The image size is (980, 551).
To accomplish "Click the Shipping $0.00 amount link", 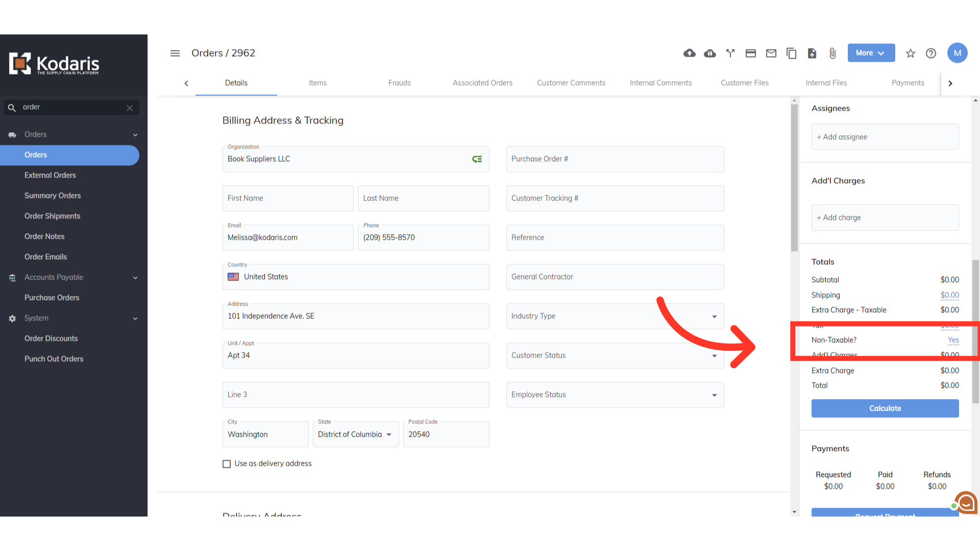I will click(x=949, y=295).
